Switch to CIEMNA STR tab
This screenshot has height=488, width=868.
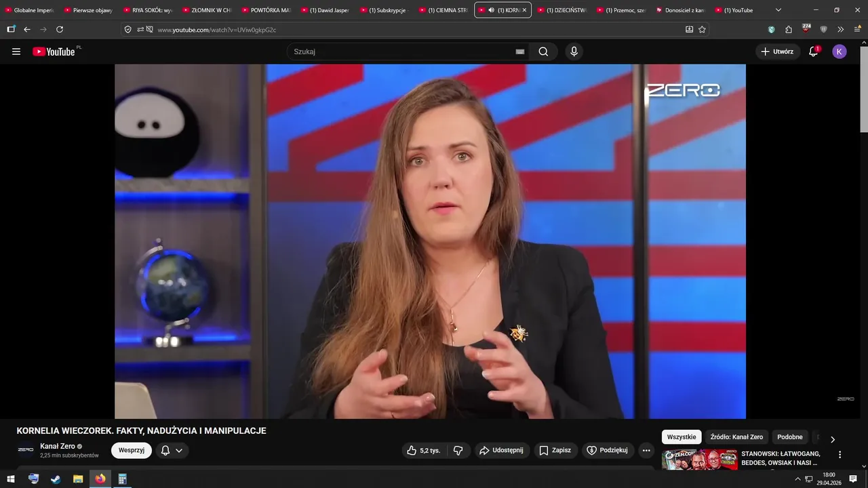coord(443,10)
